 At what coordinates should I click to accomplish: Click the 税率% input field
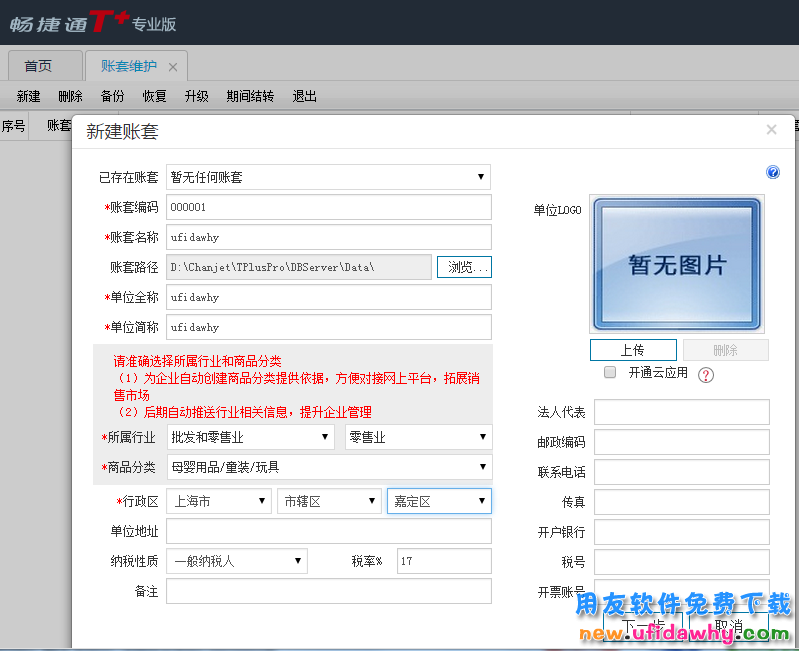pyautogui.click(x=443, y=561)
